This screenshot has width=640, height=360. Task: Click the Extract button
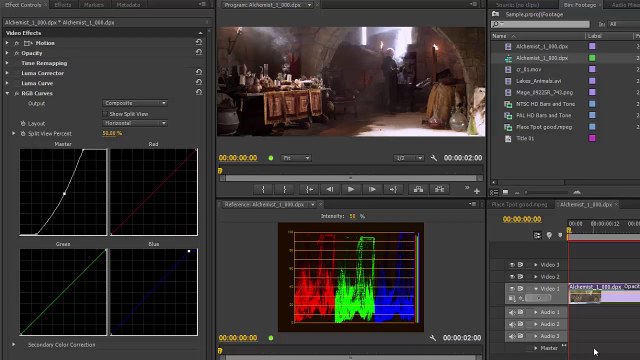[439, 189]
